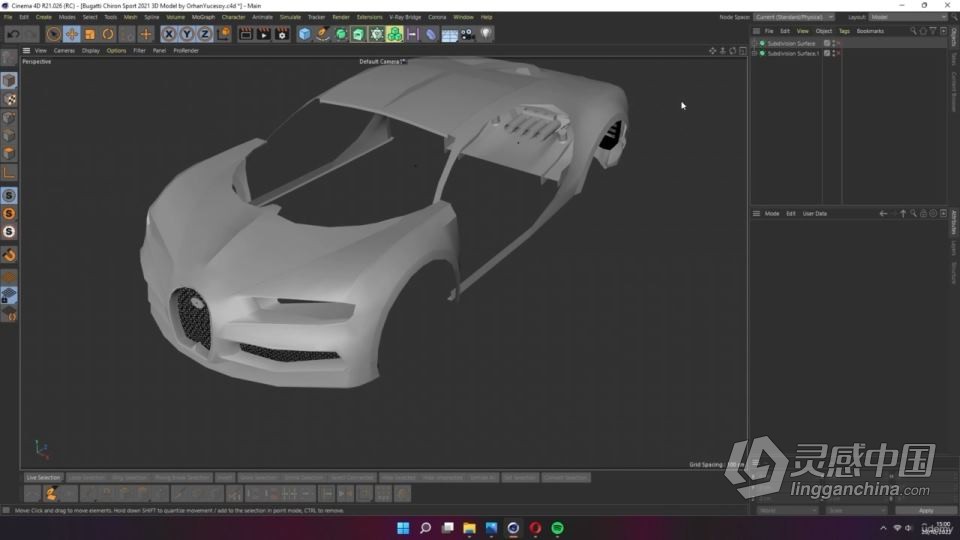
Task: Open Spotify from taskbar
Action: click(x=557, y=528)
